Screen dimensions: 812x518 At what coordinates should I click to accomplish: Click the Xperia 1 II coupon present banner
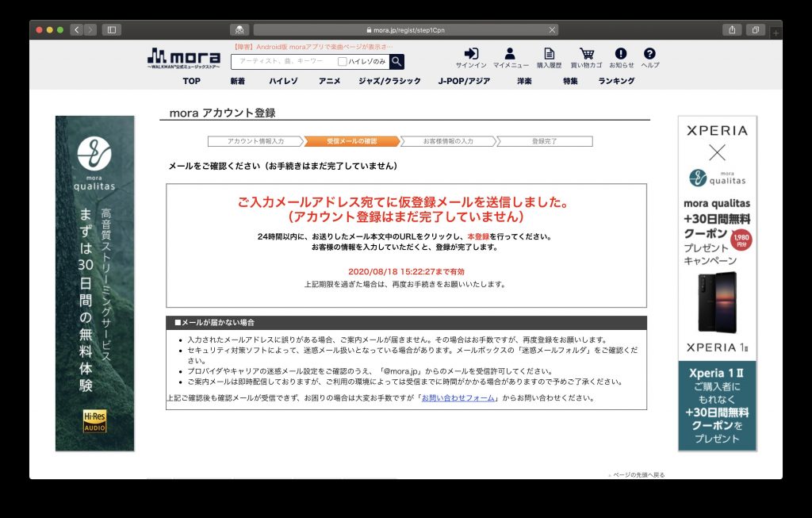pos(717,405)
